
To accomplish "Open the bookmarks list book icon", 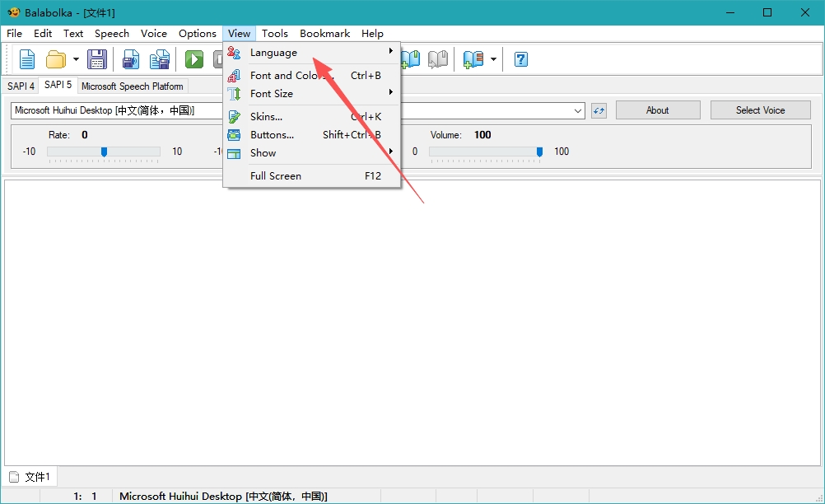I will pos(473,59).
